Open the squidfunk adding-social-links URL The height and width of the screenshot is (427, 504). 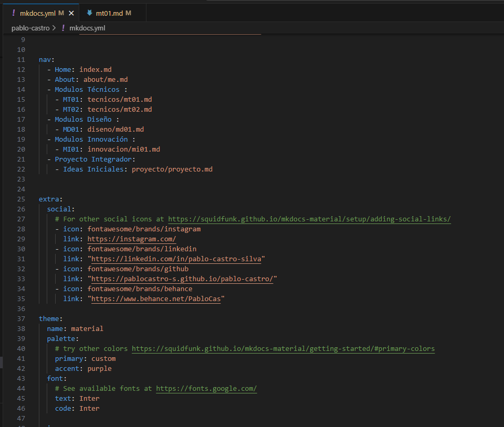click(x=309, y=219)
